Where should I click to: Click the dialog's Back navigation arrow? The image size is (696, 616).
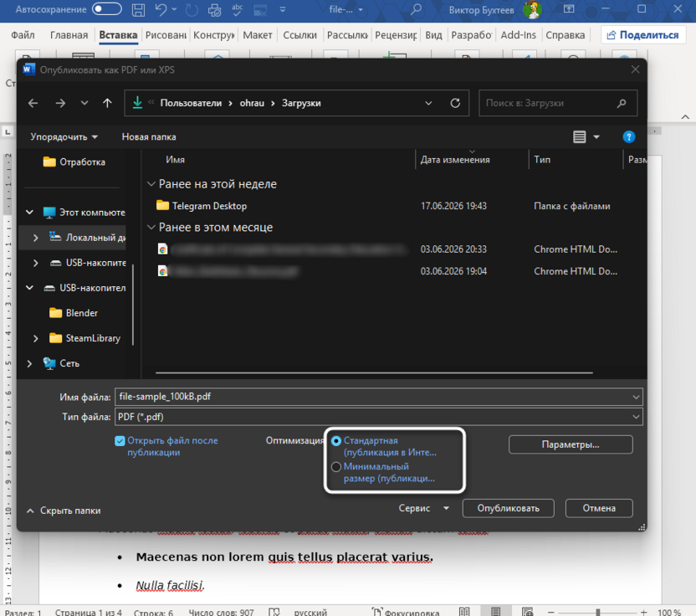point(33,104)
